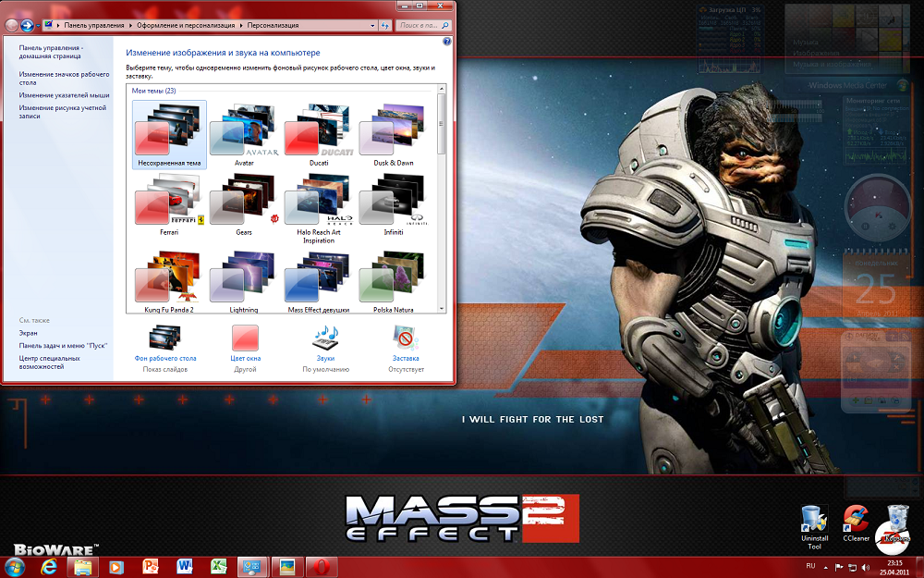924x578 pixels.
Task: Apply the Ferrari theme
Action: 169,204
